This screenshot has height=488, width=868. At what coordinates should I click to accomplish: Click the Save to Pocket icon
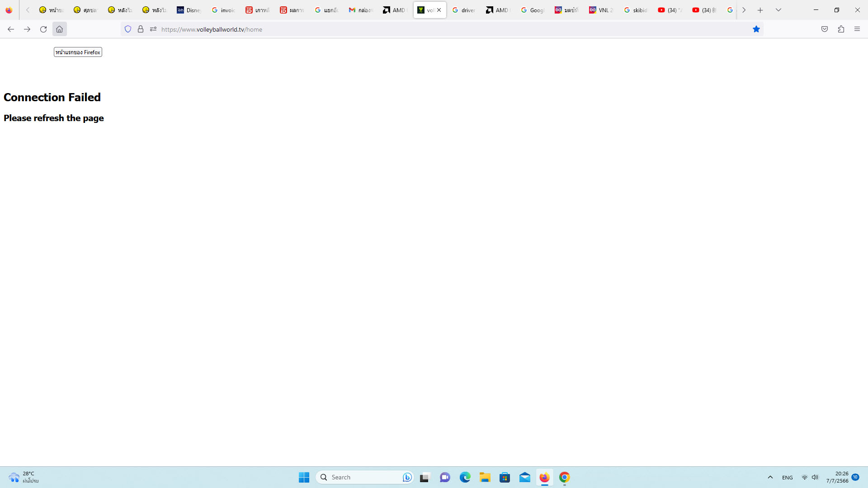[825, 29]
